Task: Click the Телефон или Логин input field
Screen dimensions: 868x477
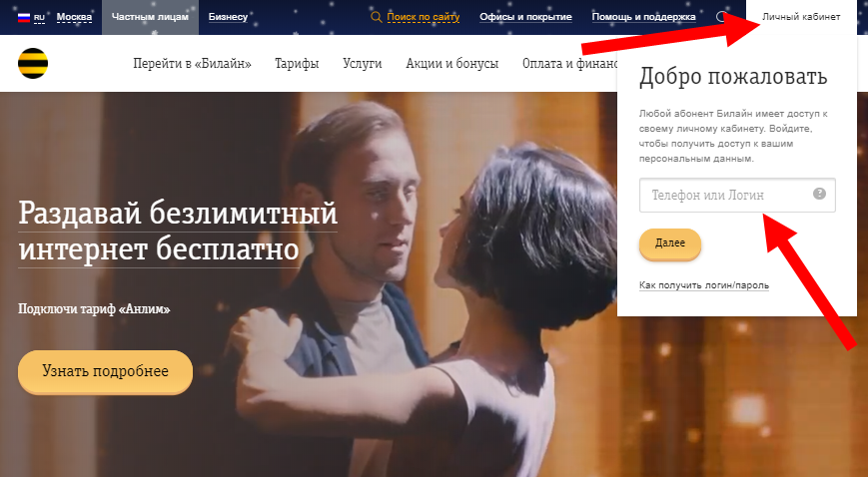Action: [737, 195]
